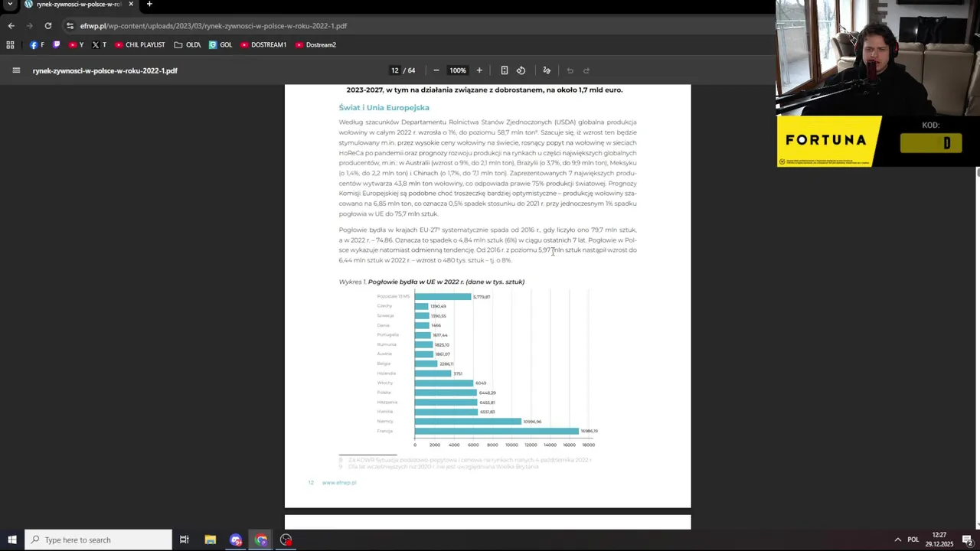Click the fit-to-page icon in PDF toolbar

pos(504,70)
